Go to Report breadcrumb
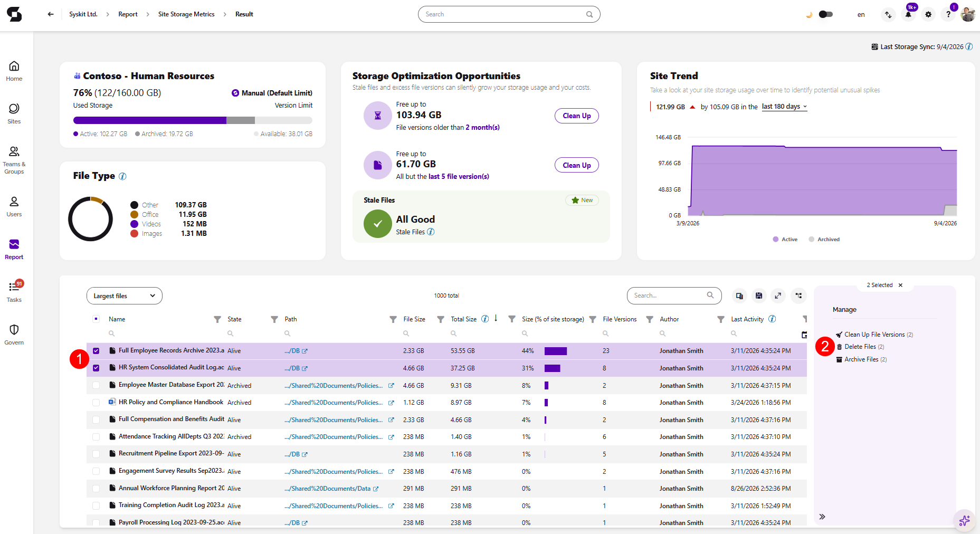The image size is (980, 534). [128, 14]
